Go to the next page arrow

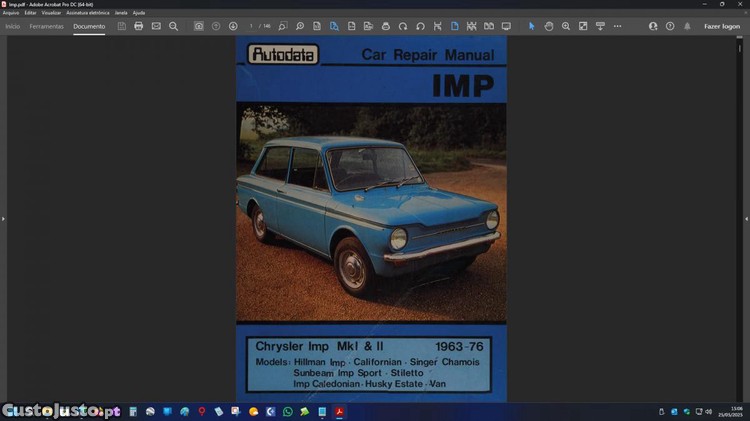[233, 26]
